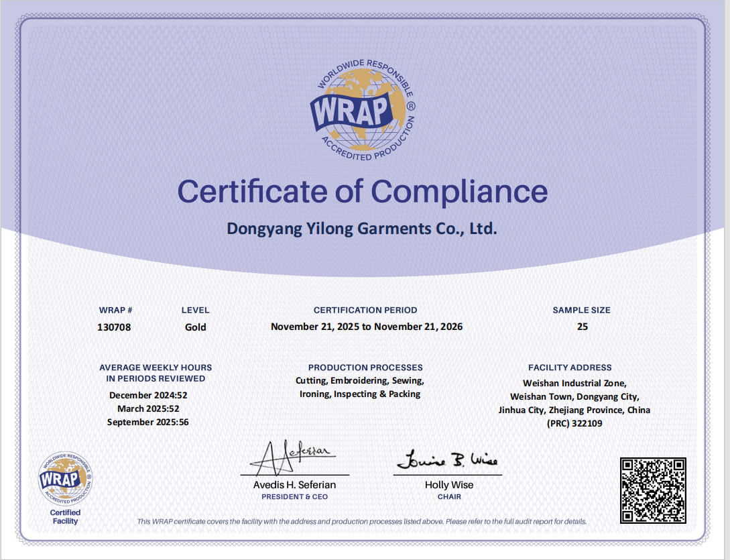The width and height of the screenshot is (730, 560).
Task: Click the WRAP certificate disclaimer footnote
Action: click(362, 522)
